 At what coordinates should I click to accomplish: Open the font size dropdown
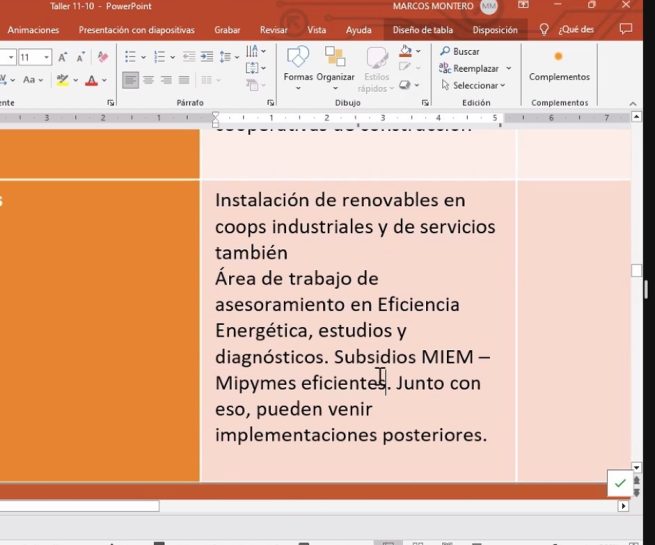pos(46,58)
